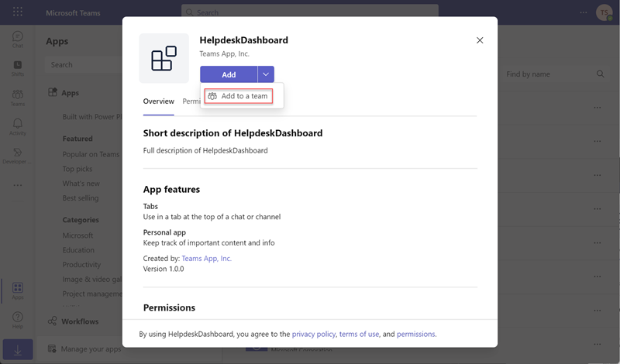The image size is (620, 364).
Task: Click the Apps pane Search field
Action: click(x=84, y=65)
